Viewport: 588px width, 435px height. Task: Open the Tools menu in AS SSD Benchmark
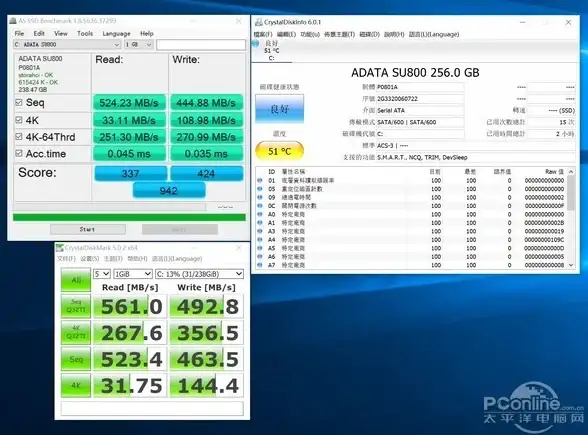[85, 33]
